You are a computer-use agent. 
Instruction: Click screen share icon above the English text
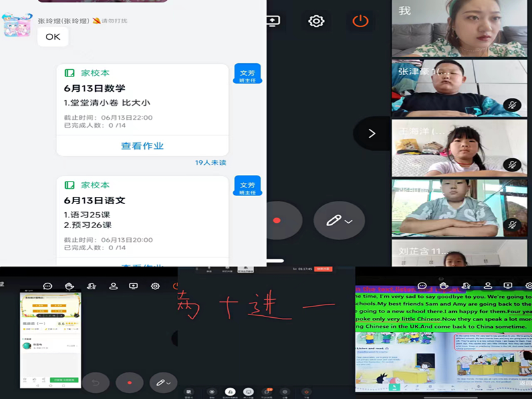pyautogui.click(x=508, y=286)
